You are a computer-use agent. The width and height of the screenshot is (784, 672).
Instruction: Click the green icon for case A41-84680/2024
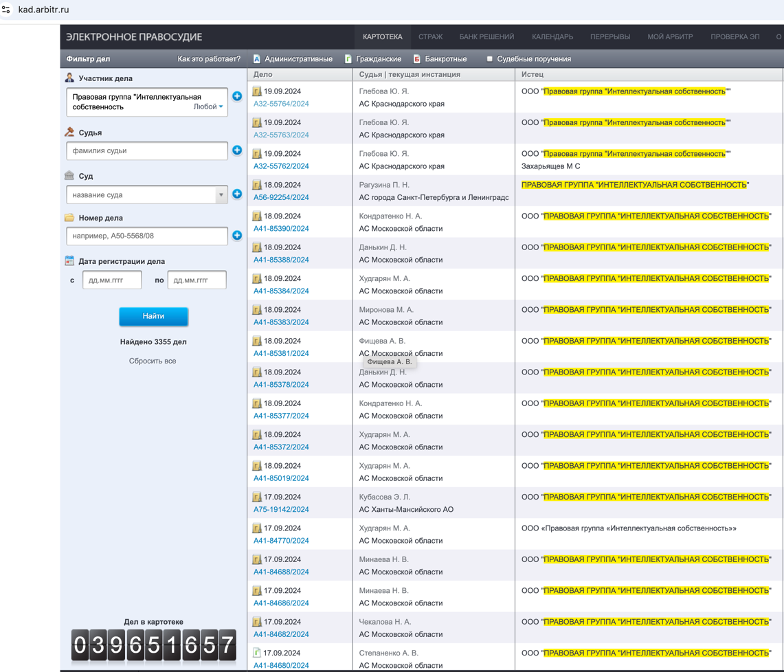(257, 653)
